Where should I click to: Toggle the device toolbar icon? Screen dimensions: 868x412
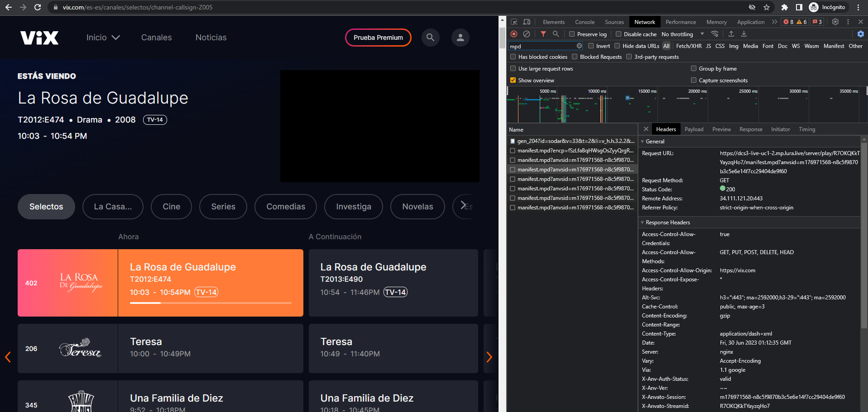pos(527,22)
